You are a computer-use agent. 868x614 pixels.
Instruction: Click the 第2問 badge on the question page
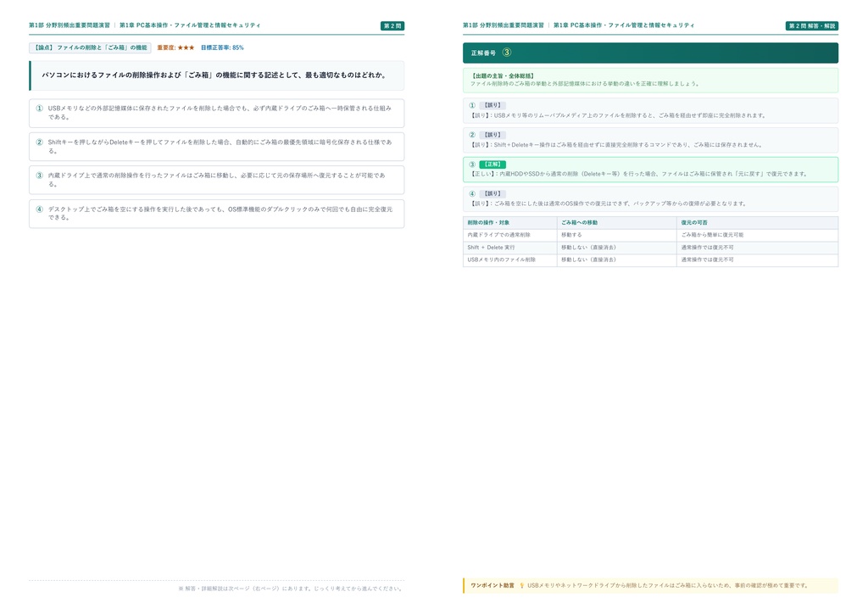[392, 26]
